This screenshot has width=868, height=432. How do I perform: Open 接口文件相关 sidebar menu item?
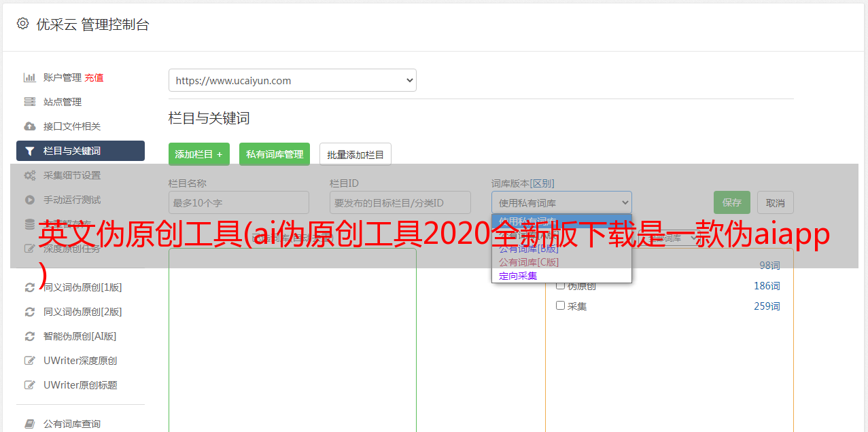pos(80,126)
